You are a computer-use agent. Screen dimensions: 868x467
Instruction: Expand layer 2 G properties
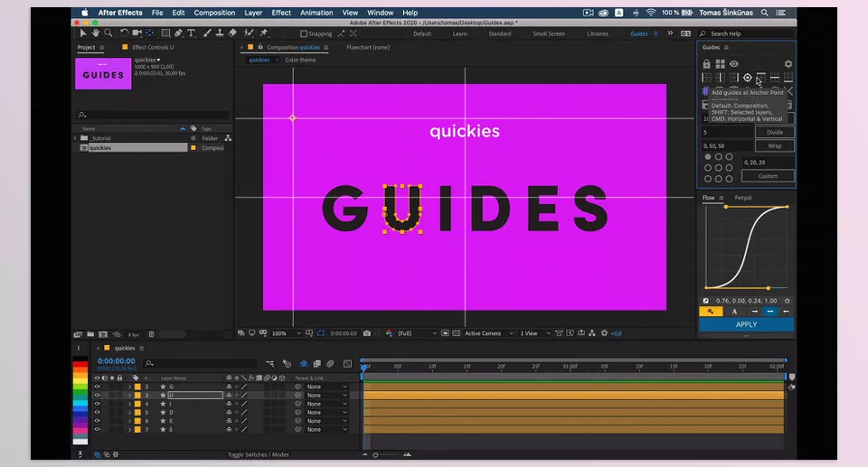point(130,387)
